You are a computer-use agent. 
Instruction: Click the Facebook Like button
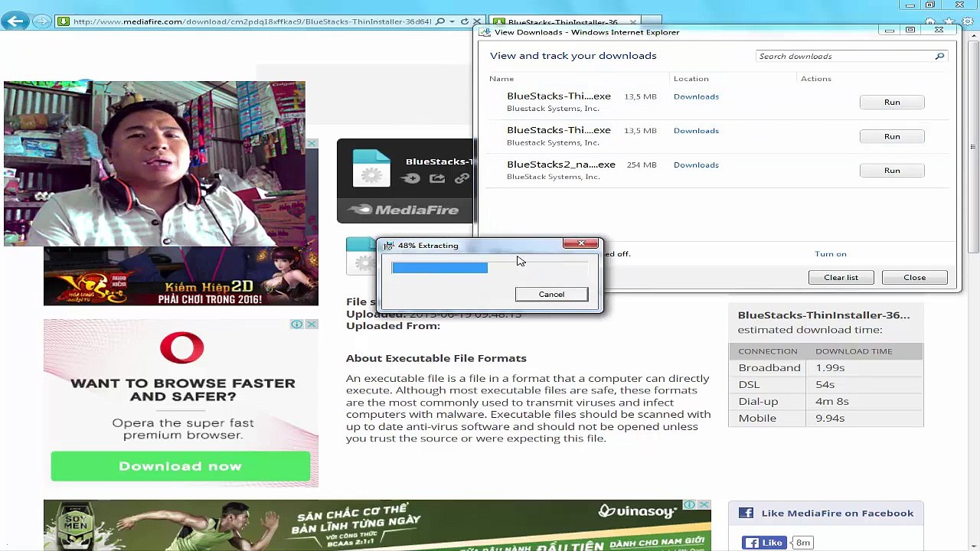tap(764, 543)
